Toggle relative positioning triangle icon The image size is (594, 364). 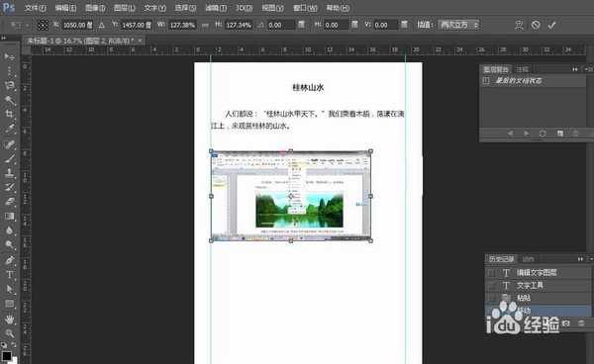[x=102, y=26]
